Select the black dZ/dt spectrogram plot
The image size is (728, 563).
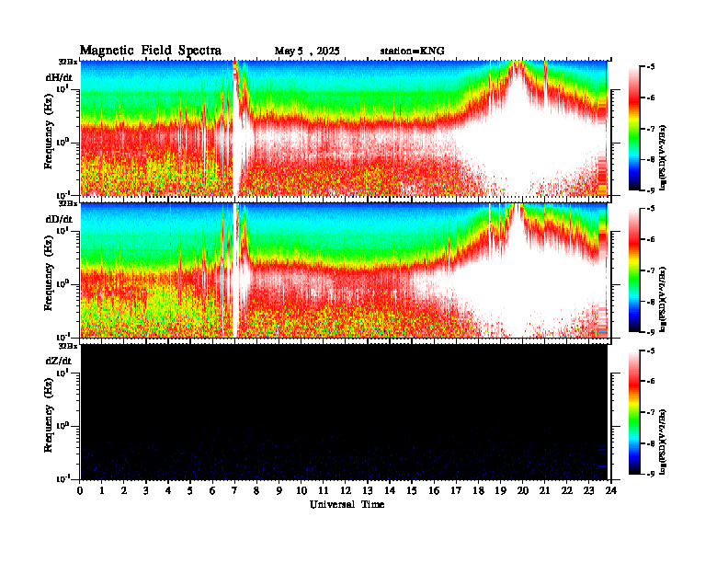344,411
